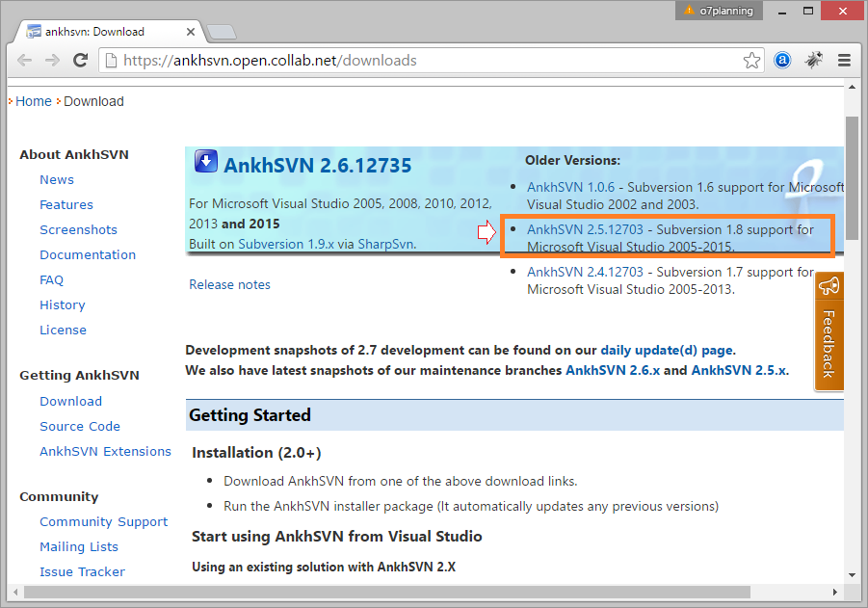
Task: Click the page icon in the address bar
Action: 111,60
